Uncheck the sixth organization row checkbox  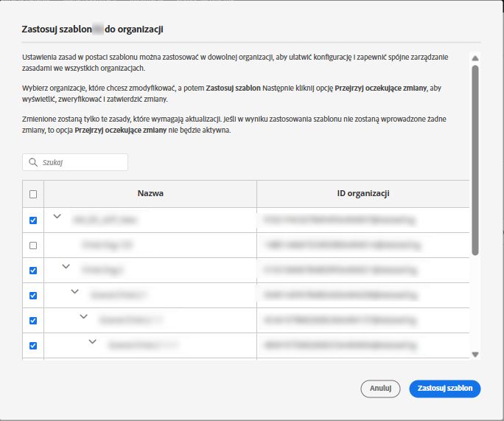coord(32,345)
